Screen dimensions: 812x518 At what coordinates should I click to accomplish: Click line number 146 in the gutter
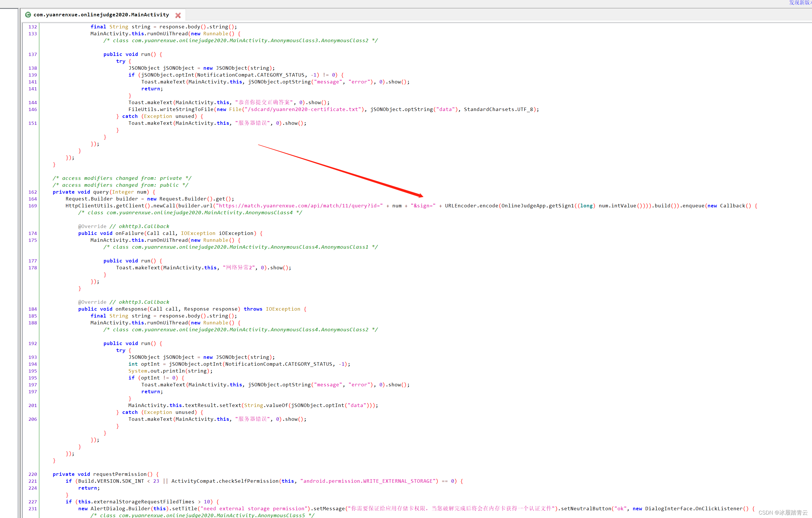click(33, 109)
